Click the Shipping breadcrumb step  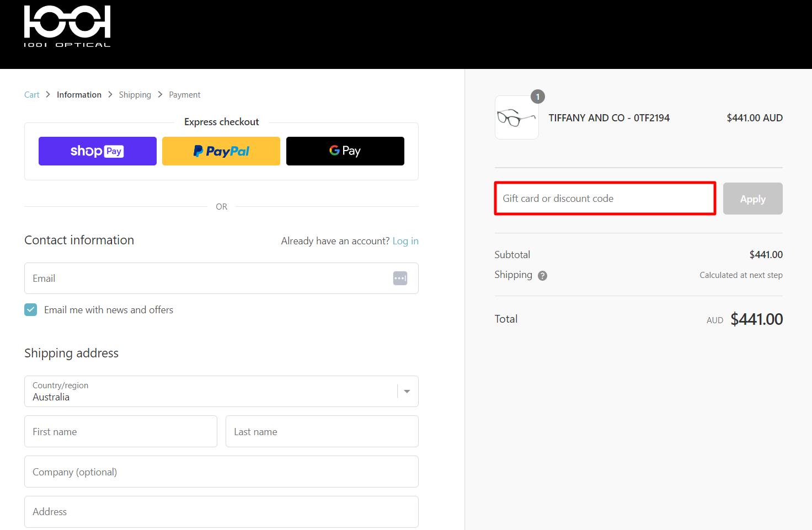pyautogui.click(x=135, y=95)
